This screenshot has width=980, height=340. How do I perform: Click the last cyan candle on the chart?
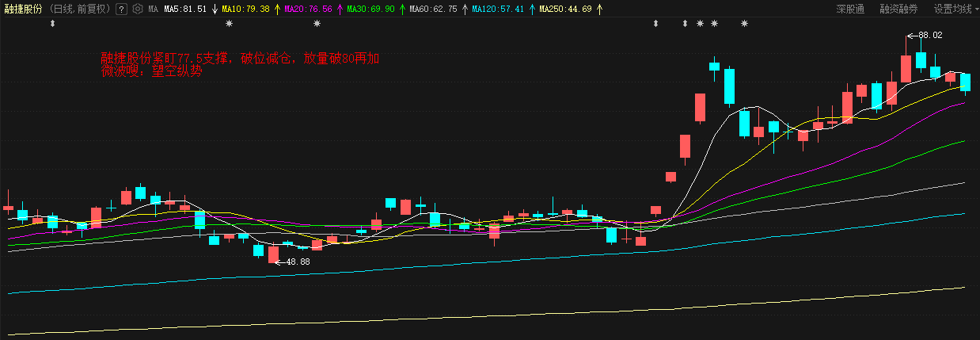[965, 82]
